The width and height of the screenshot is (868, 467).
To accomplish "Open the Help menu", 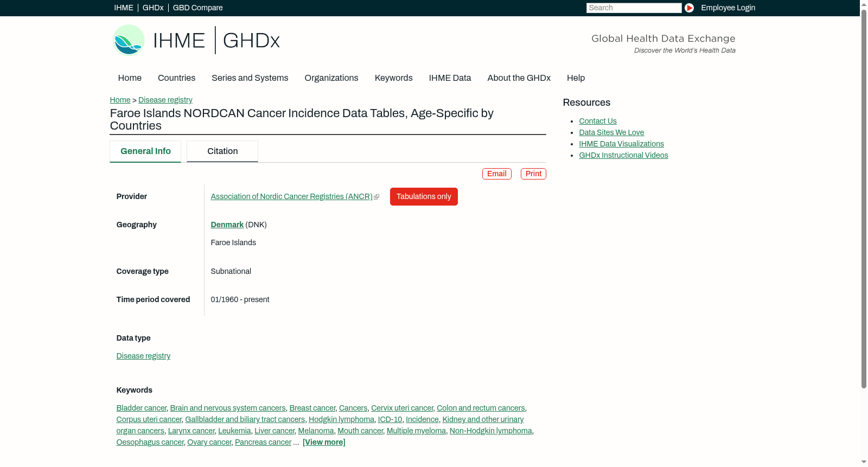I will [576, 78].
